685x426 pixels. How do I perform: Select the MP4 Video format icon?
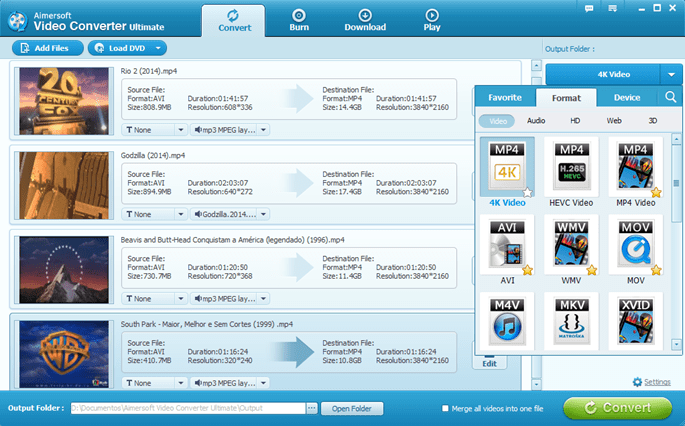tap(636, 168)
